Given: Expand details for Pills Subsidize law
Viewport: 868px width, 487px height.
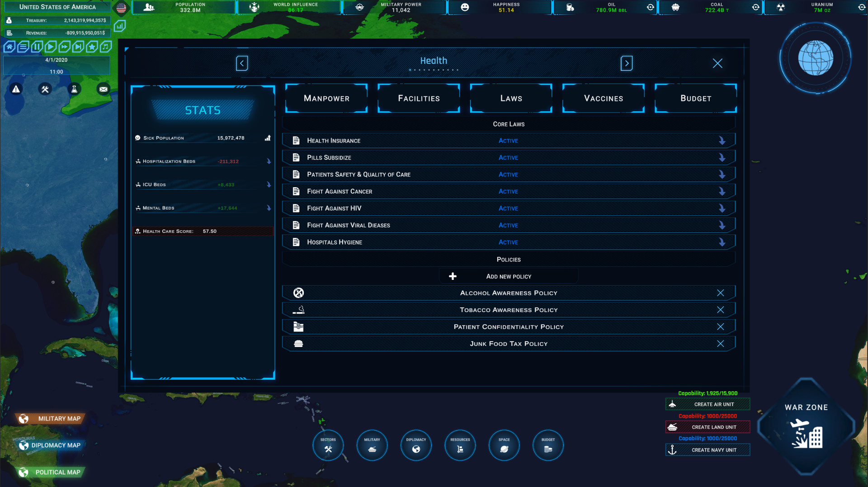Looking at the screenshot, I should point(721,157).
